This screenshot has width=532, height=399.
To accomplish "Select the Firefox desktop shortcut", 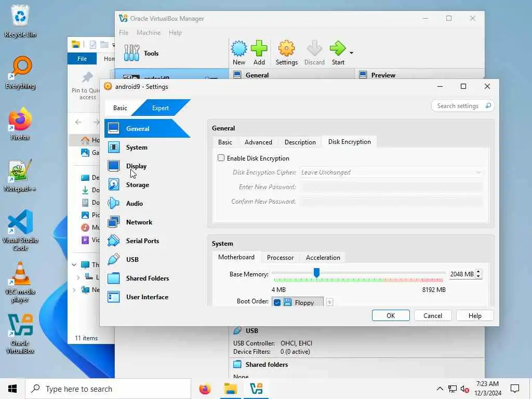I will [20, 124].
